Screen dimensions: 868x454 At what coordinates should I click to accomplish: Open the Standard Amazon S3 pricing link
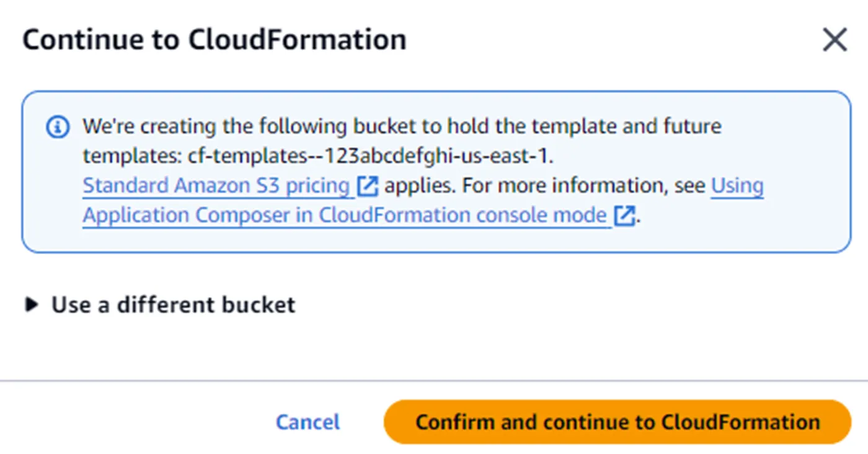(x=216, y=186)
